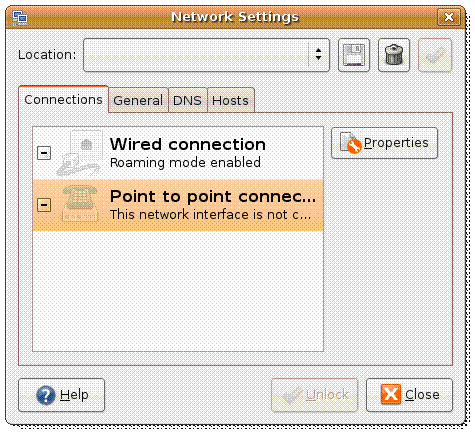Switch to the General tab
The image size is (475, 434).
tap(138, 101)
